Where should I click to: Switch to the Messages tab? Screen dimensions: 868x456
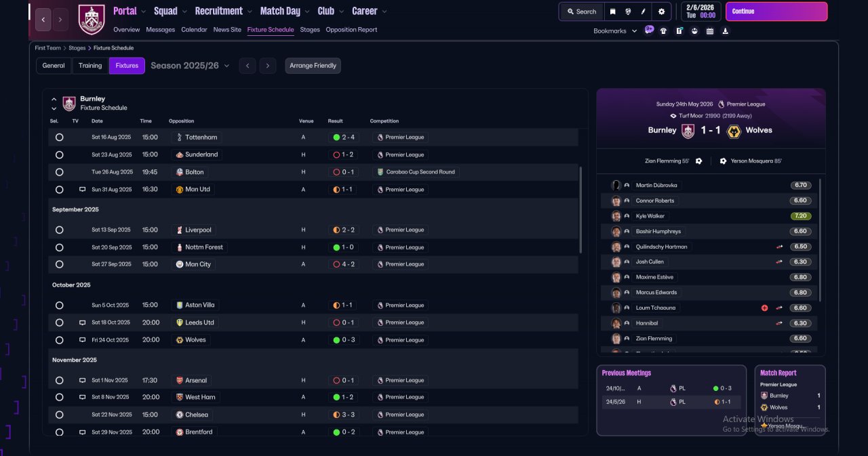pos(161,30)
